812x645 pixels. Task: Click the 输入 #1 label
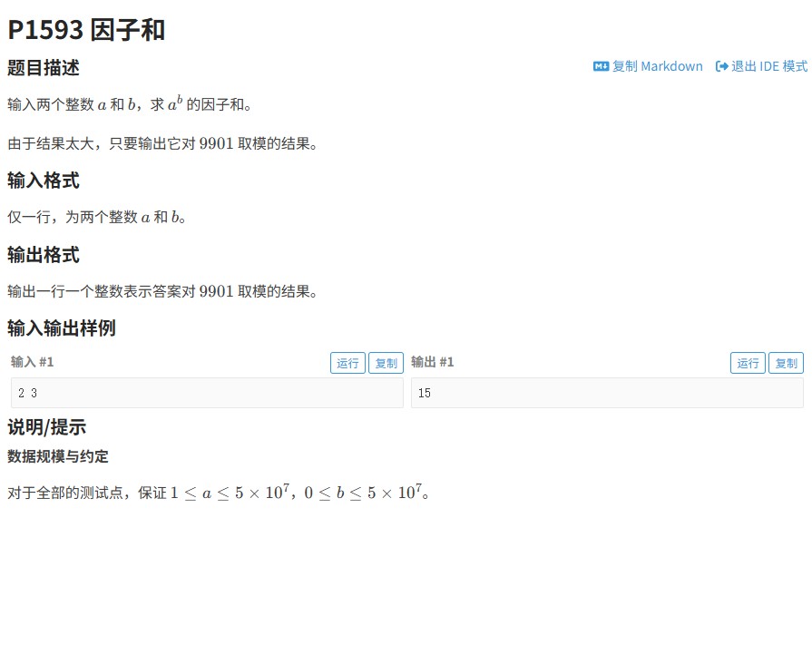point(32,362)
